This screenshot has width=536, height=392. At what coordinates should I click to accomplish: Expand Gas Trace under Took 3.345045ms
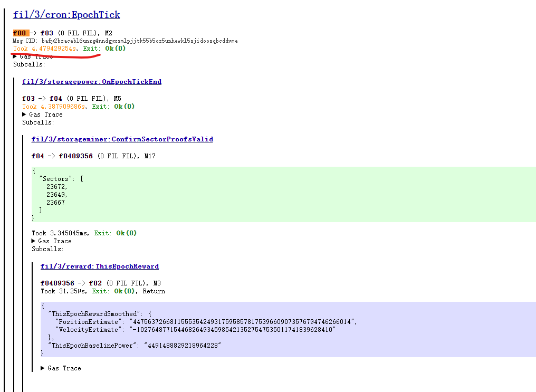pyautogui.click(x=52, y=241)
